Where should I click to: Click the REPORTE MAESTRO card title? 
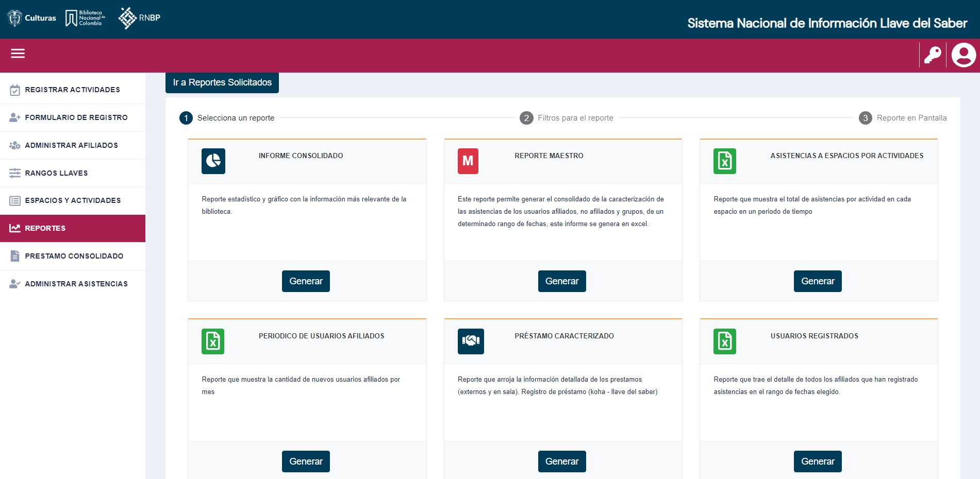coord(549,156)
